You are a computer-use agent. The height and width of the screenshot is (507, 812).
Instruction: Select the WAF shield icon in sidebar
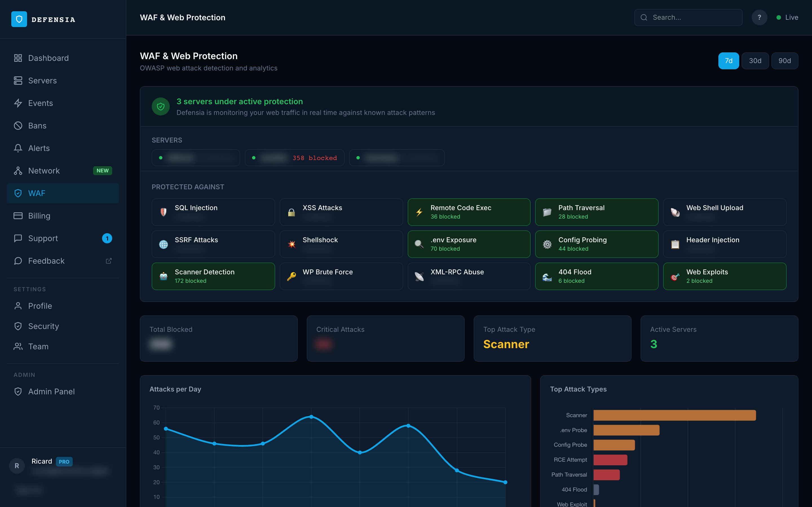(18, 193)
